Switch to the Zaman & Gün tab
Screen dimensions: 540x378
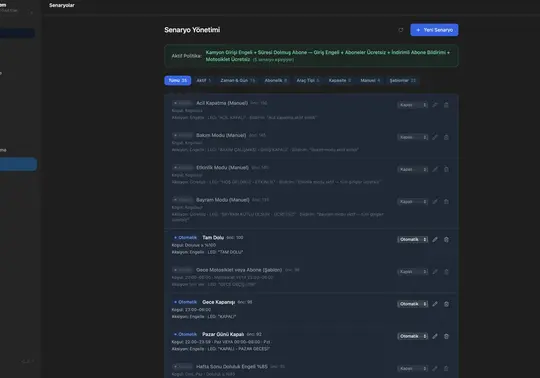coord(238,80)
